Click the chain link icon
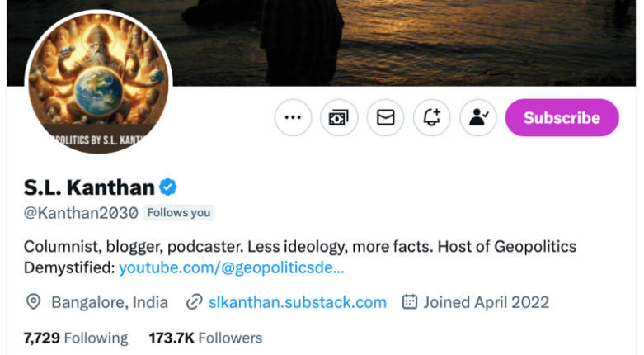This screenshot has height=355, width=644. point(195,302)
